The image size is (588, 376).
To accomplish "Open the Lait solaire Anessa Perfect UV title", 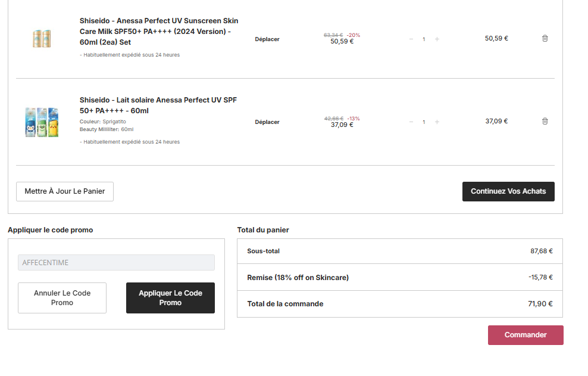I will 158,105.
